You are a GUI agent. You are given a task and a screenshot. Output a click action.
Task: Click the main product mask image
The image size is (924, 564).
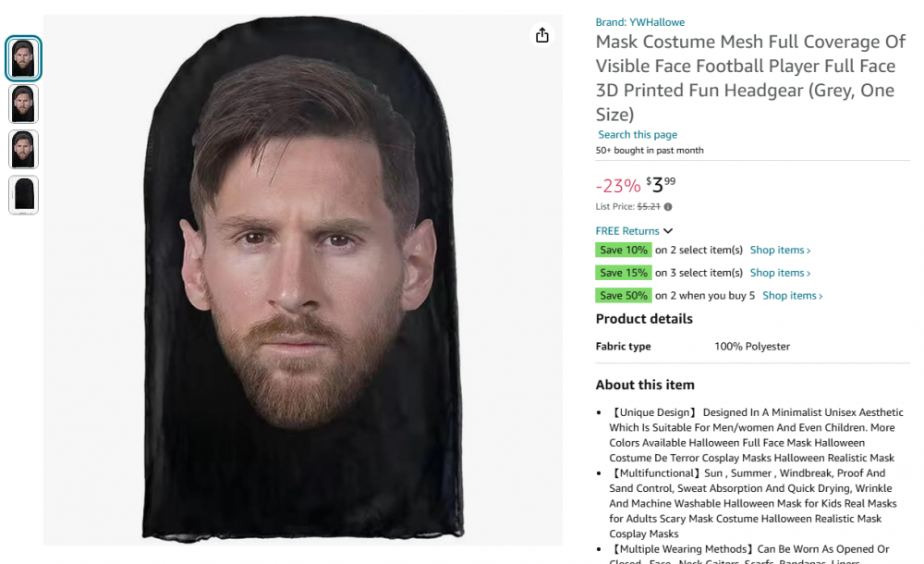click(303, 277)
